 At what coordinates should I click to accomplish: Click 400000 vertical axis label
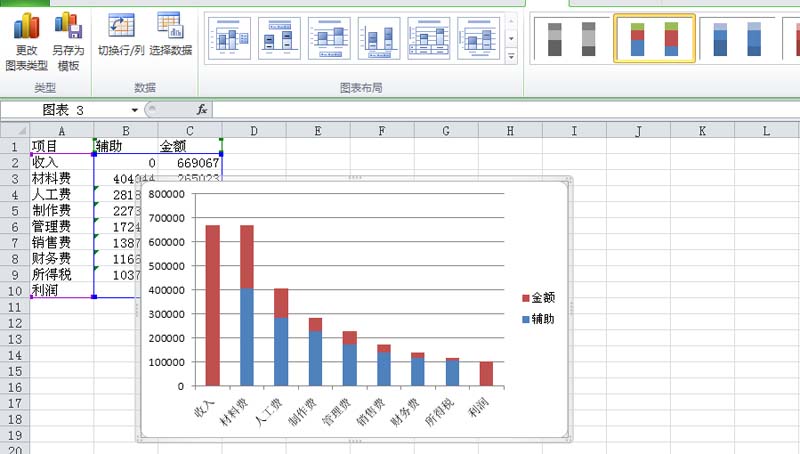coord(166,290)
